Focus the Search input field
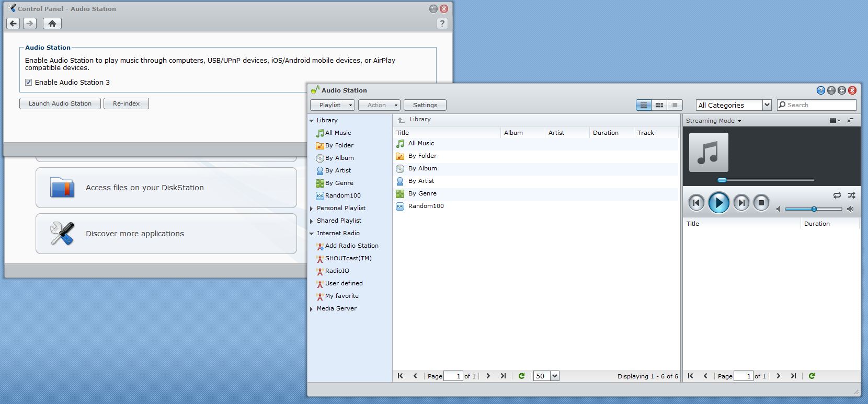 [x=817, y=105]
